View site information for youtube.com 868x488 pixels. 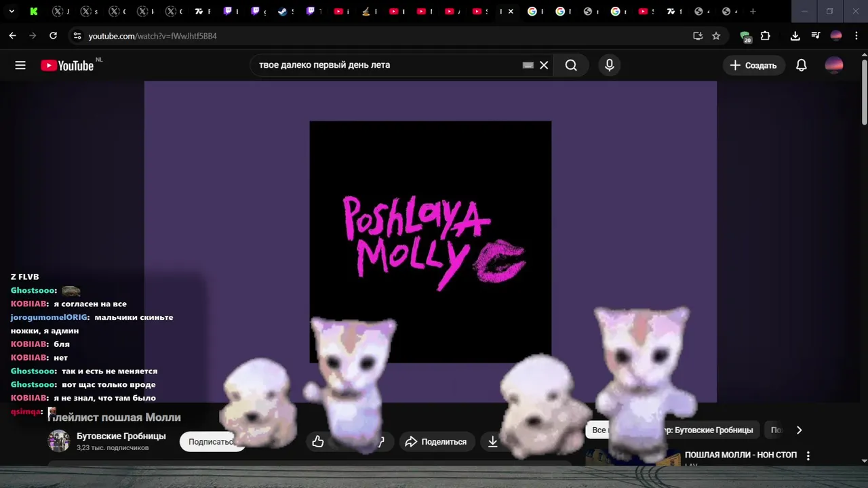pos(77,36)
